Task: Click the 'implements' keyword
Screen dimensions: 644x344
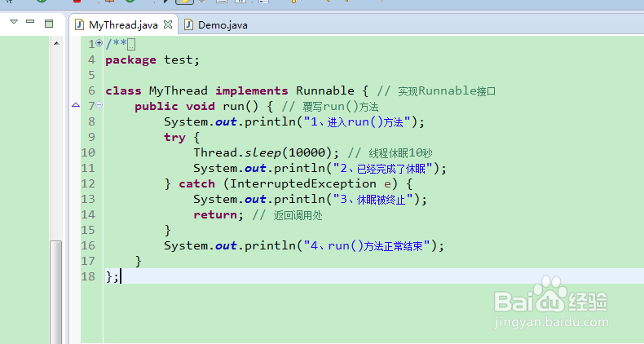Action: click(252, 91)
